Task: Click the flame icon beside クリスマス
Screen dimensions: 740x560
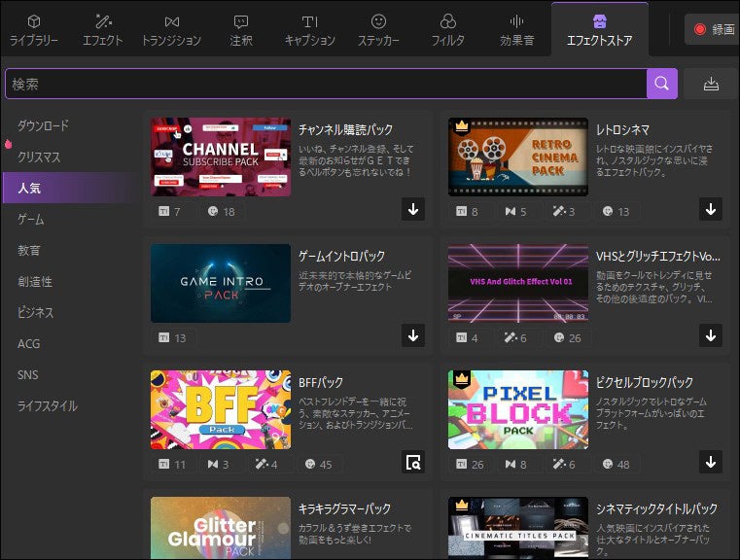Action: [8, 144]
